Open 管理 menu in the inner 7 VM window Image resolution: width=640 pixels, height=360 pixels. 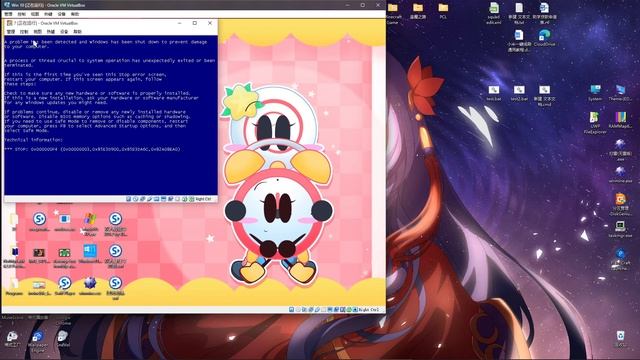click(x=11, y=31)
